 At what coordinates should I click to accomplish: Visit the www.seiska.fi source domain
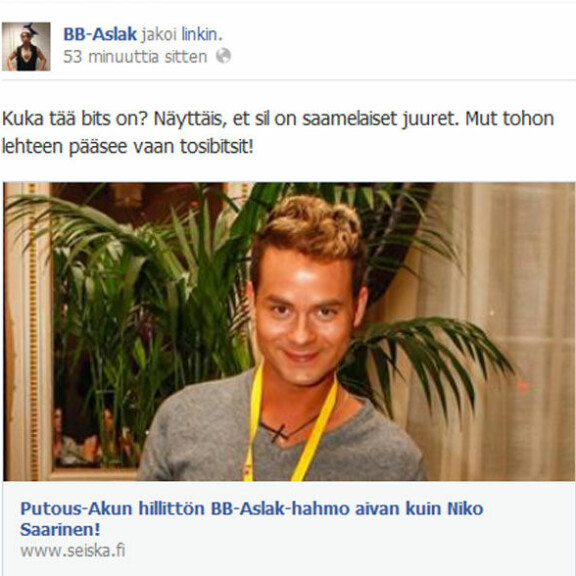point(72,550)
